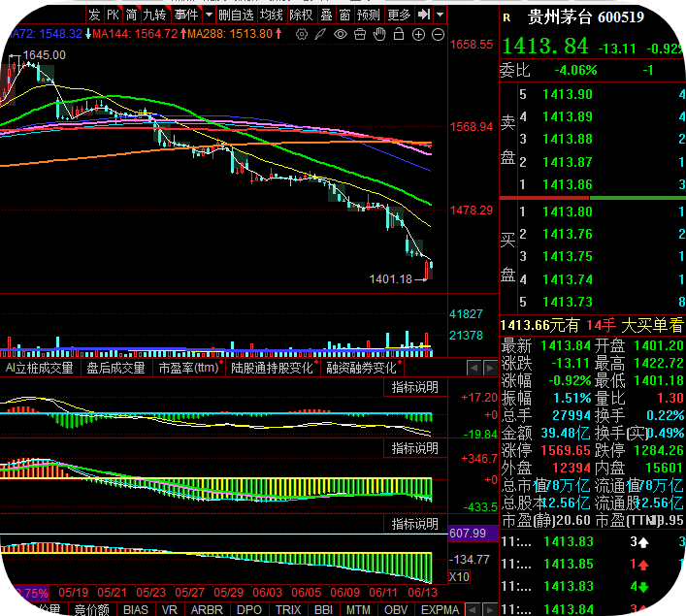The width and height of the screenshot is (686, 616).
Task: Click the 大买单看 link text
Action: coord(652,326)
